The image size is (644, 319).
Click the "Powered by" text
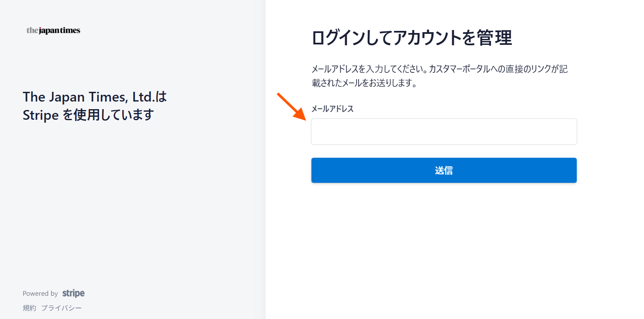pyautogui.click(x=40, y=294)
